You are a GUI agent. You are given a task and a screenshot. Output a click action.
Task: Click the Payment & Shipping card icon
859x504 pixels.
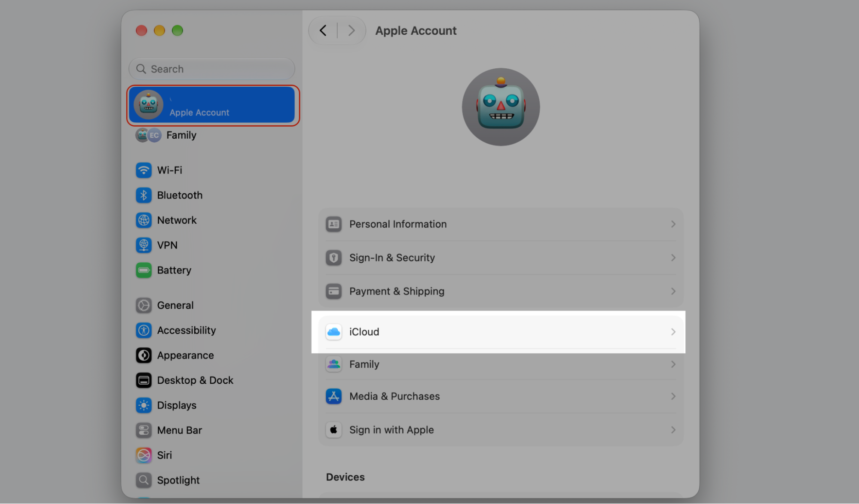333,291
